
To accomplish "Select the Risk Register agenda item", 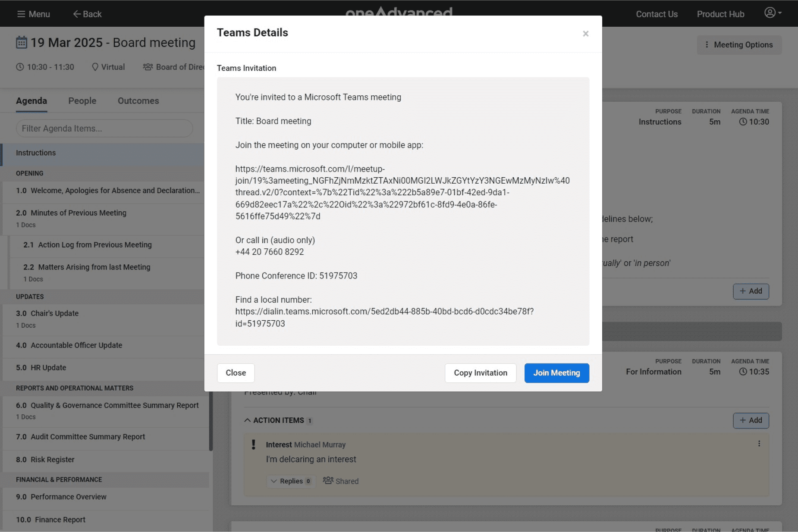I will tap(52, 460).
